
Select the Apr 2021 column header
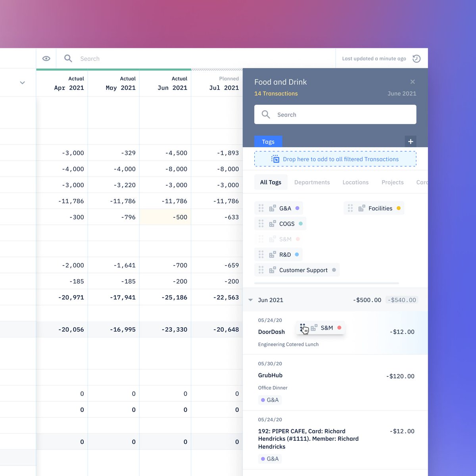[62, 83]
